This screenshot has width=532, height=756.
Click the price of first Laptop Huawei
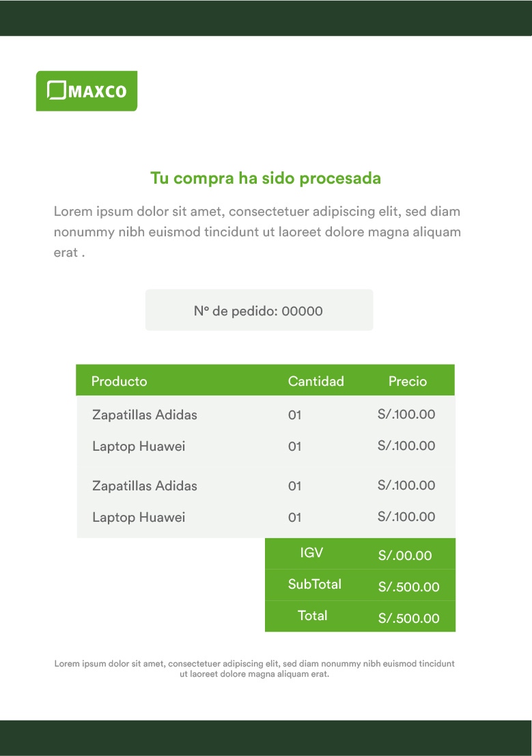point(406,445)
